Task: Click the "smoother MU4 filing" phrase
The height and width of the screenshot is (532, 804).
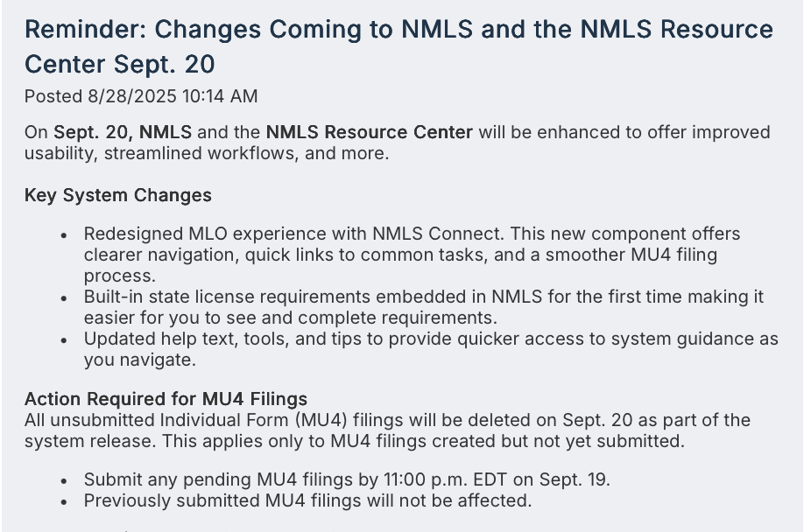Action: 631,255
